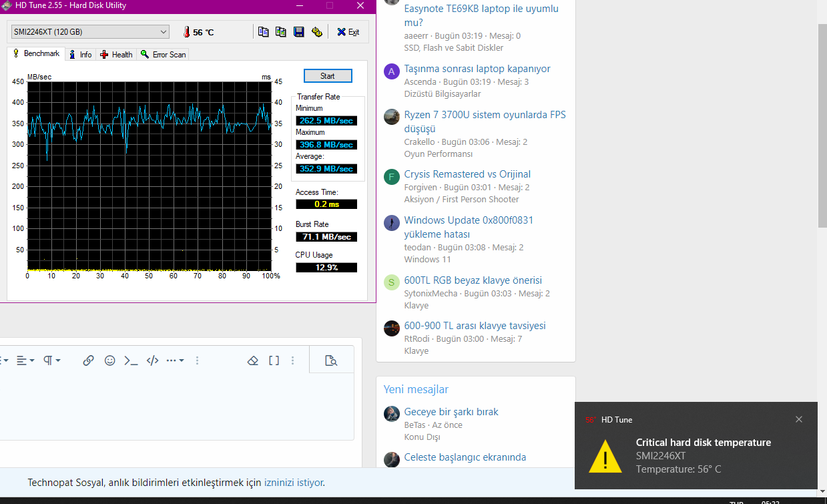Click HD Tune copy screenshot to clipboard icon
Image resolution: width=827 pixels, height=504 pixels.
[x=281, y=31]
